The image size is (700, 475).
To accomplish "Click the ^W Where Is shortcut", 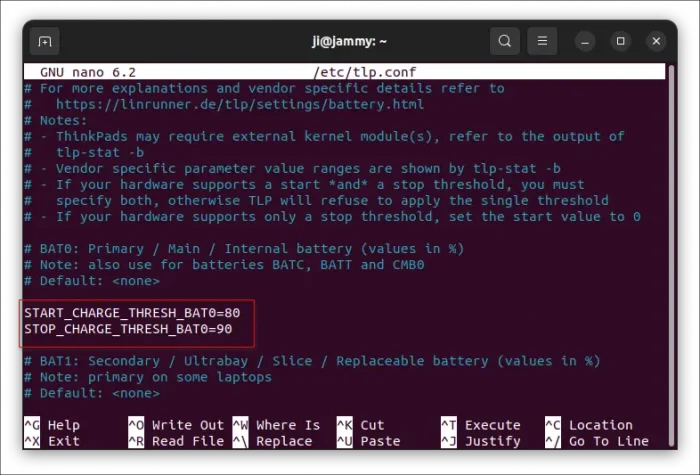I will pyautogui.click(x=277, y=425).
